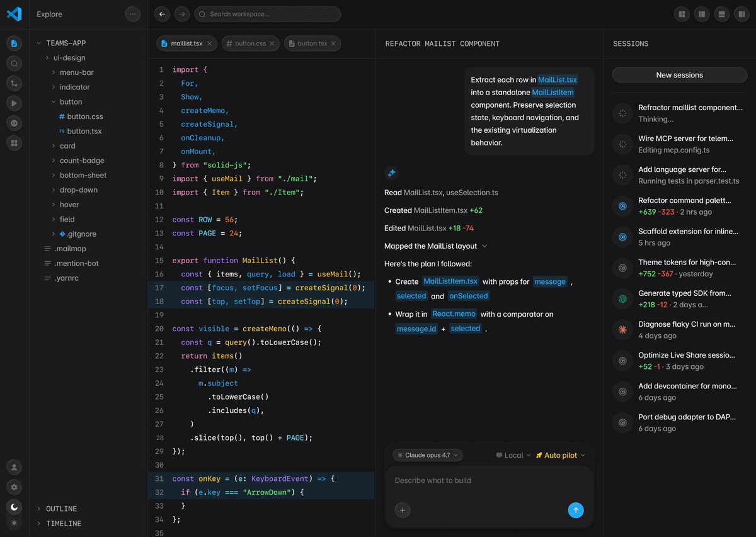Viewport: 756px width, 537px height.
Task: Open the Search view in the activity bar
Action: coord(14,64)
